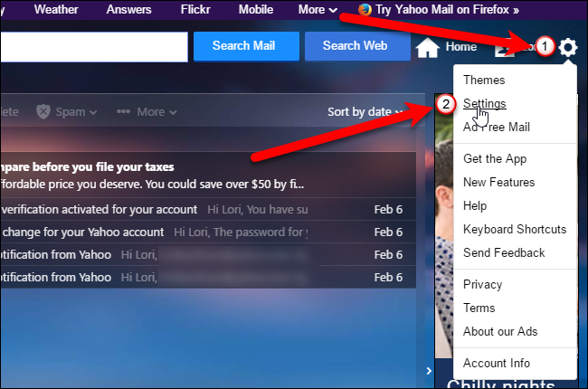Open 'change for your Yahoo account' email
Screen dimensions: 588x389
pyautogui.click(x=208, y=232)
